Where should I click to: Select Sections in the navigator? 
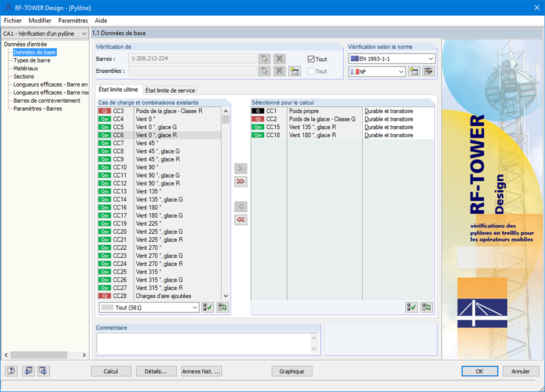coord(24,76)
